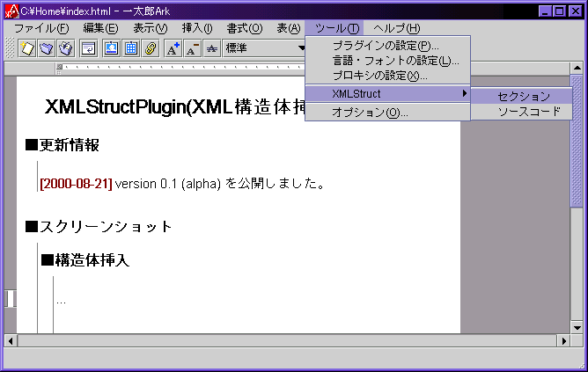Click the vertical scrollbar thumb
This screenshot has height=372, width=588.
577,141
